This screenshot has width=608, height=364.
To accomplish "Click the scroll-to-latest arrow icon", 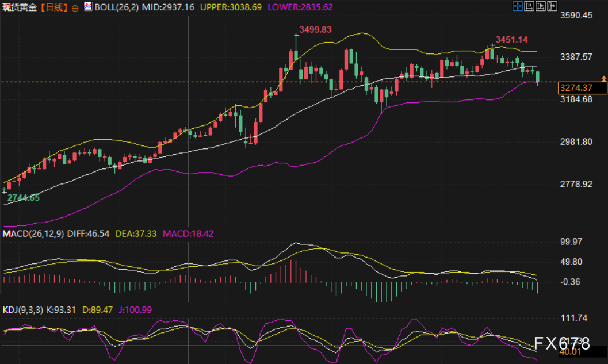I will point(552,6).
